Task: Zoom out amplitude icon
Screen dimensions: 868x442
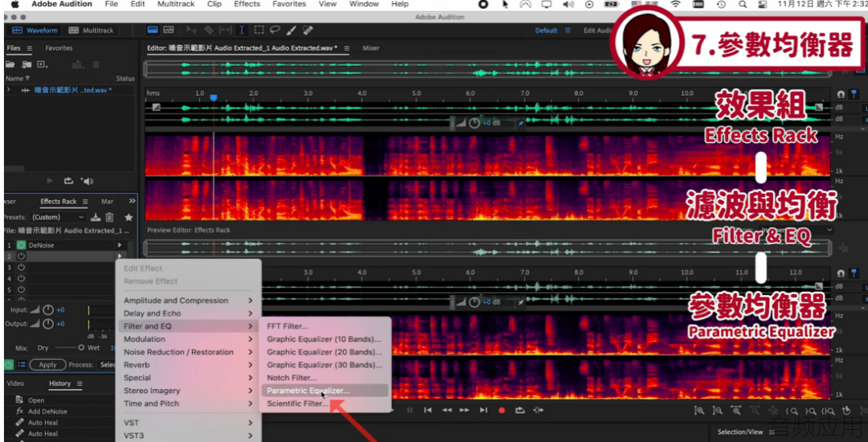Action: 718,411
